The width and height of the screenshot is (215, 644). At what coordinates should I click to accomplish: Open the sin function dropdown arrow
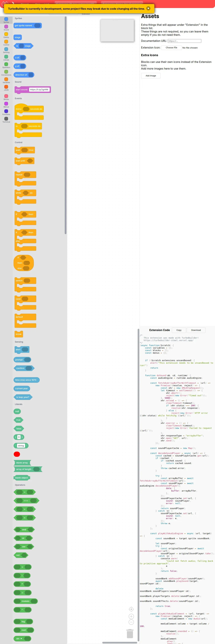point(21,638)
